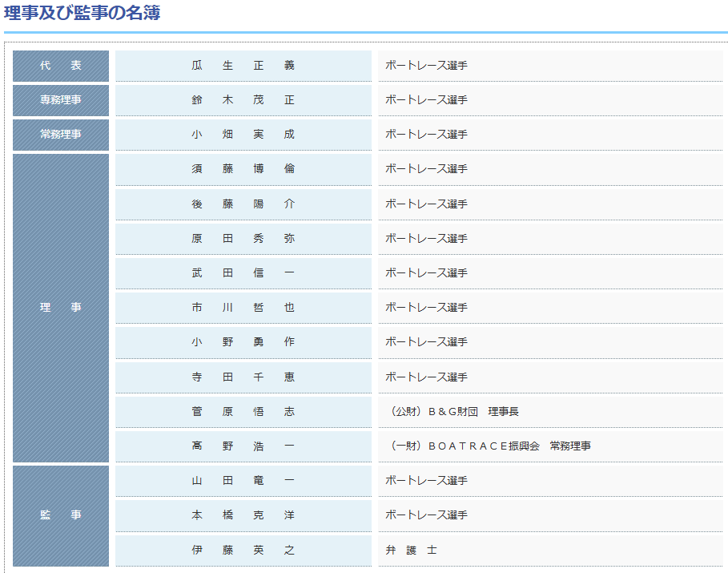Click the name 須藤博倫

[x=243, y=168]
